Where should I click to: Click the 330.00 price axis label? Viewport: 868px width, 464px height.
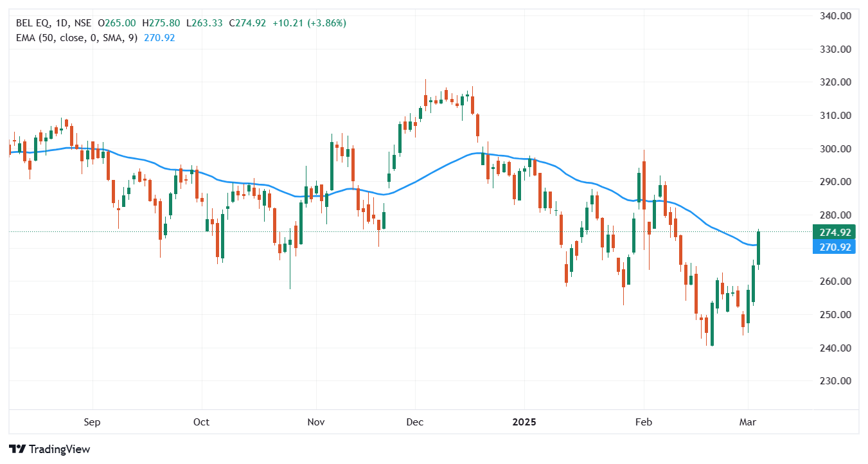point(837,49)
